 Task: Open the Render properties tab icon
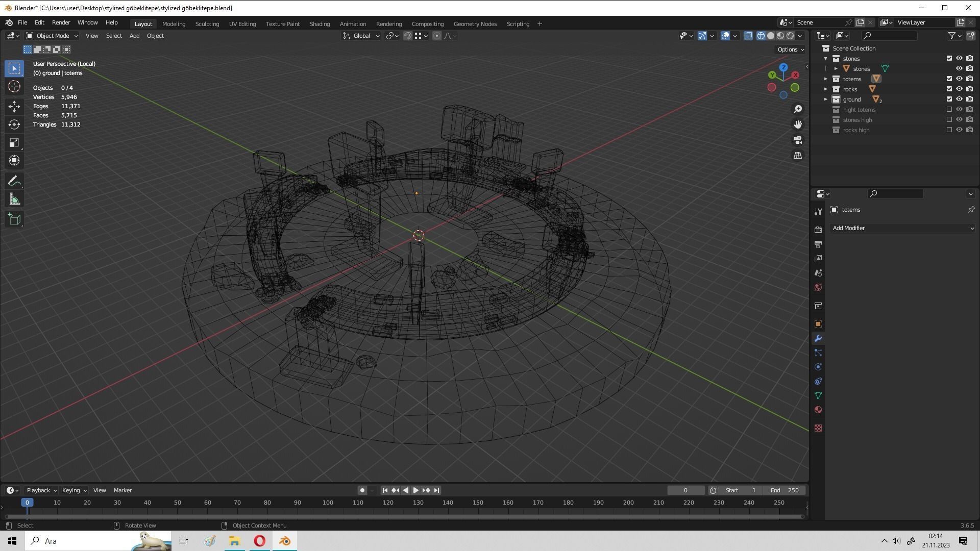point(818,230)
